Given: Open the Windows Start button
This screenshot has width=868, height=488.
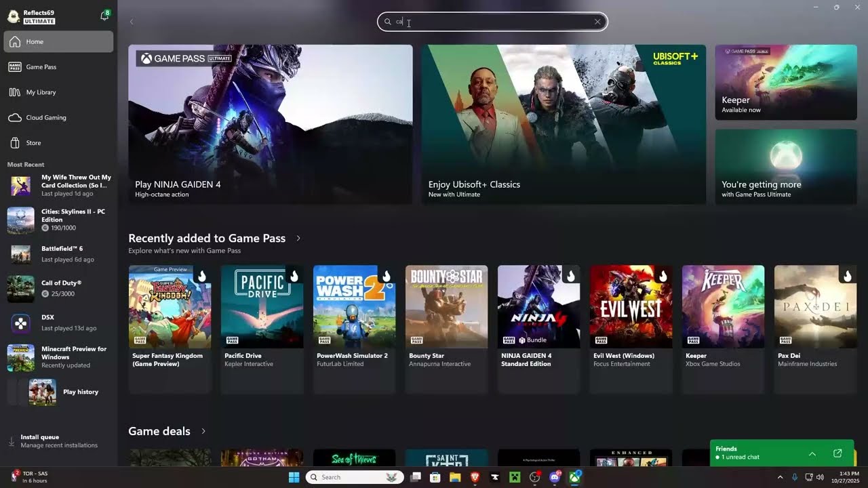Looking at the screenshot, I should click(x=294, y=477).
